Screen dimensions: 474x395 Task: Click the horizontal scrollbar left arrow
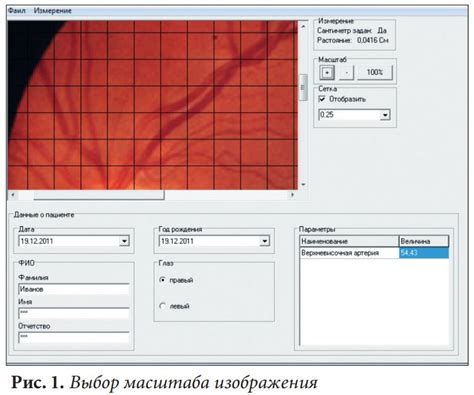13,195
